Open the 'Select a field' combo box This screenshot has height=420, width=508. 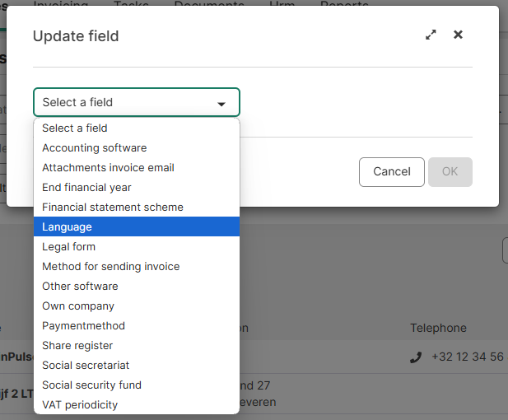[137, 102]
